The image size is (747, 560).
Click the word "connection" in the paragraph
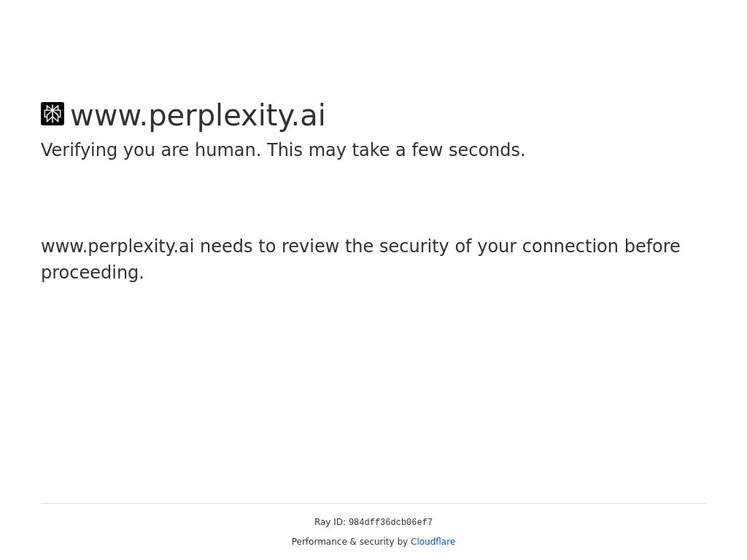pos(570,246)
